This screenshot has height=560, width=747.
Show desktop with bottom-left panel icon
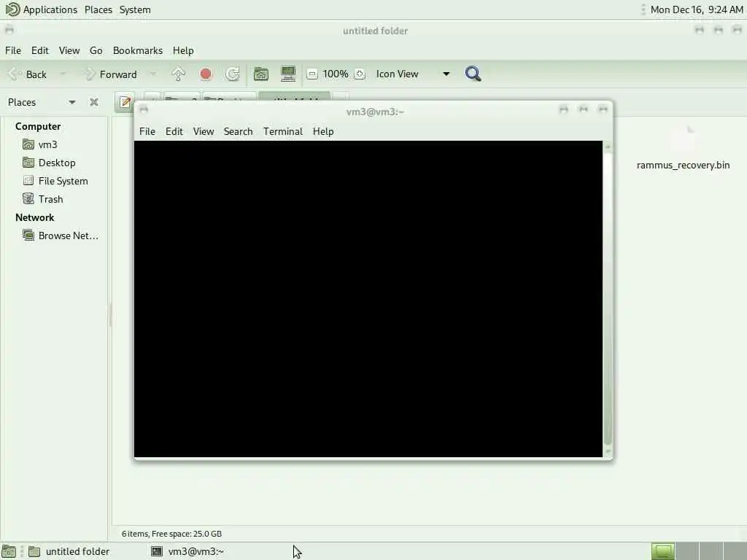click(x=9, y=551)
